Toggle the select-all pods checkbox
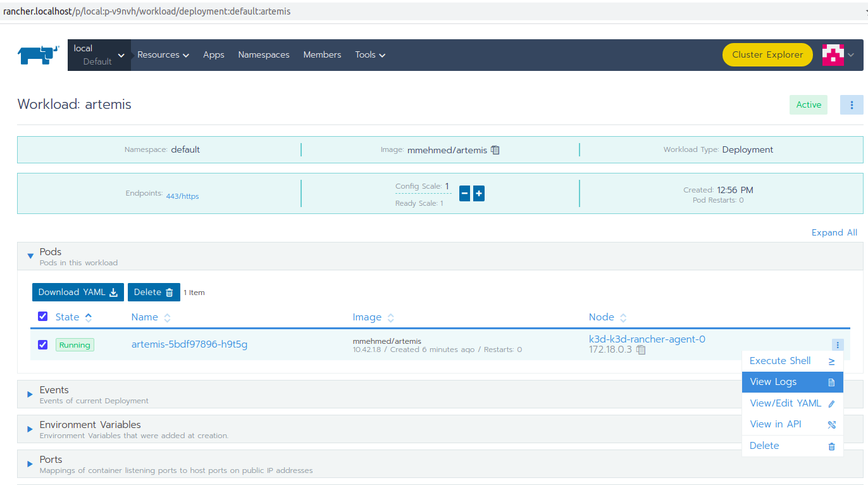Viewport: 868px width, 485px height. click(x=43, y=317)
